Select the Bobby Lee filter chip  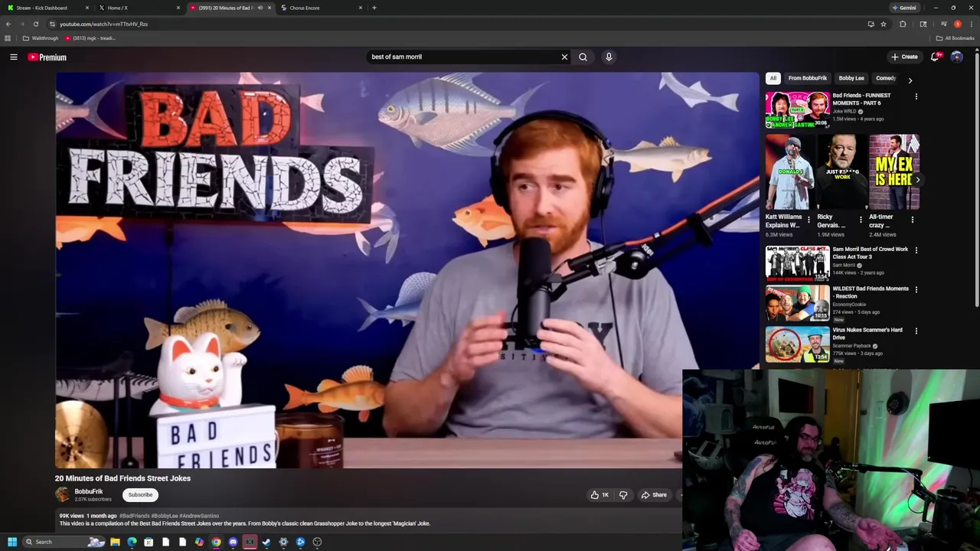pos(851,78)
